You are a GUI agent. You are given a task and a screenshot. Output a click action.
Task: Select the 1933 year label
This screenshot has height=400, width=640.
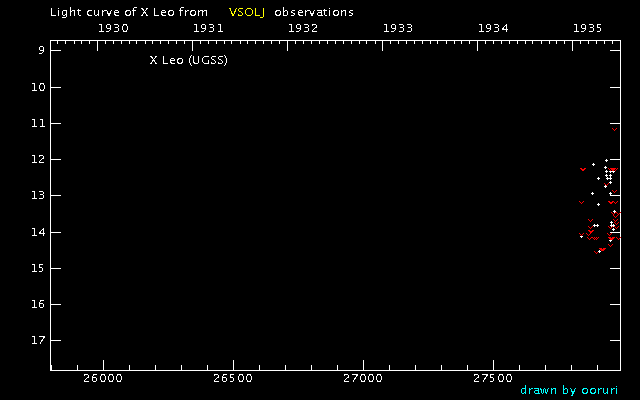pyautogui.click(x=398, y=28)
